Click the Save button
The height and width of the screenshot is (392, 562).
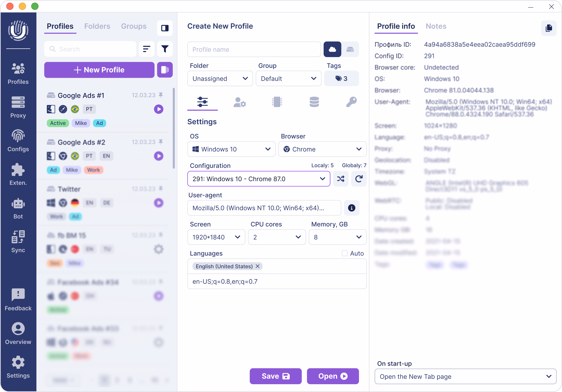(276, 376)
